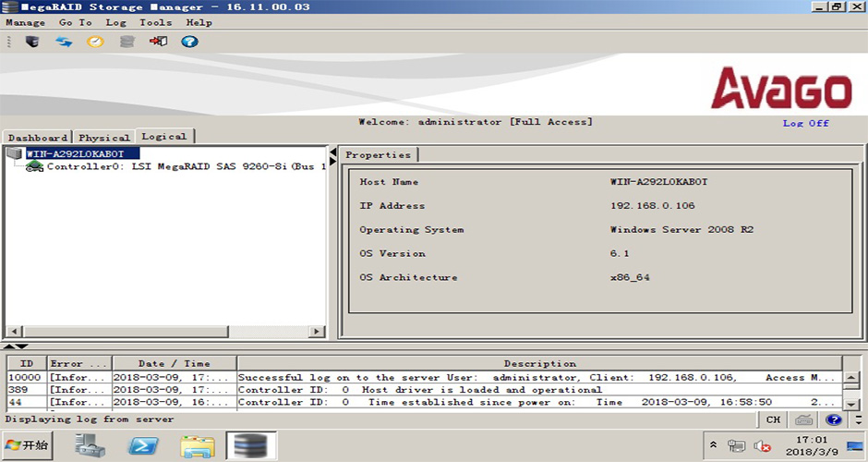Expand the left pane with splitter right arrow

coord(332,161)
